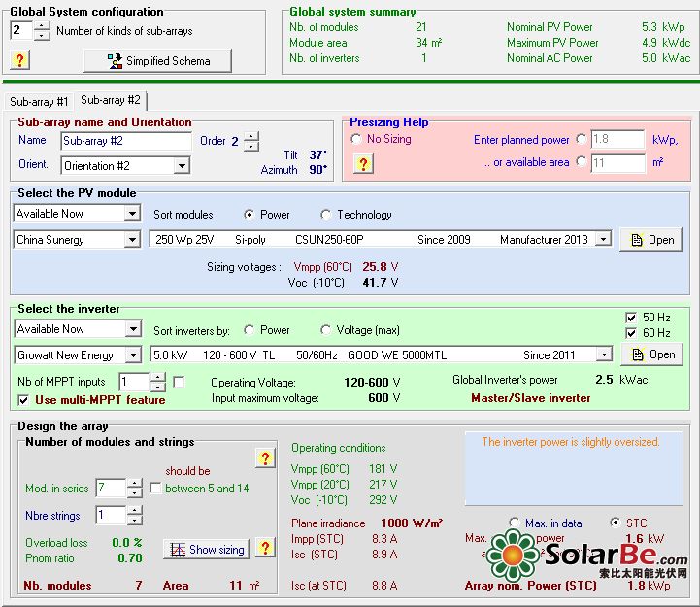This screenshot has height=607, width=700.
Task: Select the No Sizing radio option
Action: 357,139
